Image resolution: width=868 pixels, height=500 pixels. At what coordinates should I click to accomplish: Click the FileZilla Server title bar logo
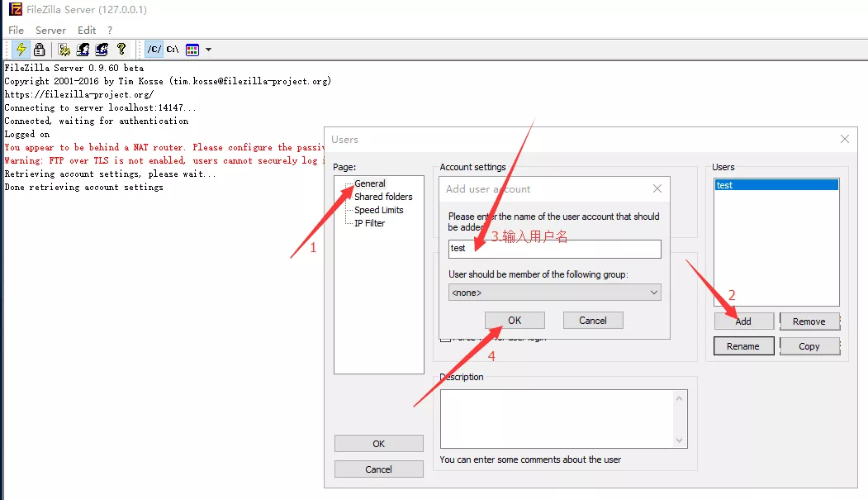click(16, 9)
